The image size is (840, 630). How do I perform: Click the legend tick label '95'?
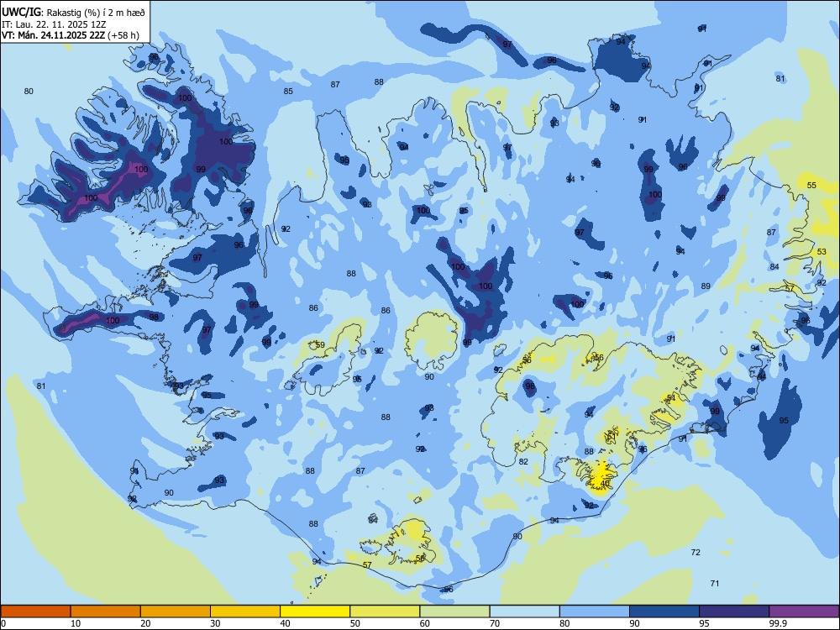tap(704, 623)
